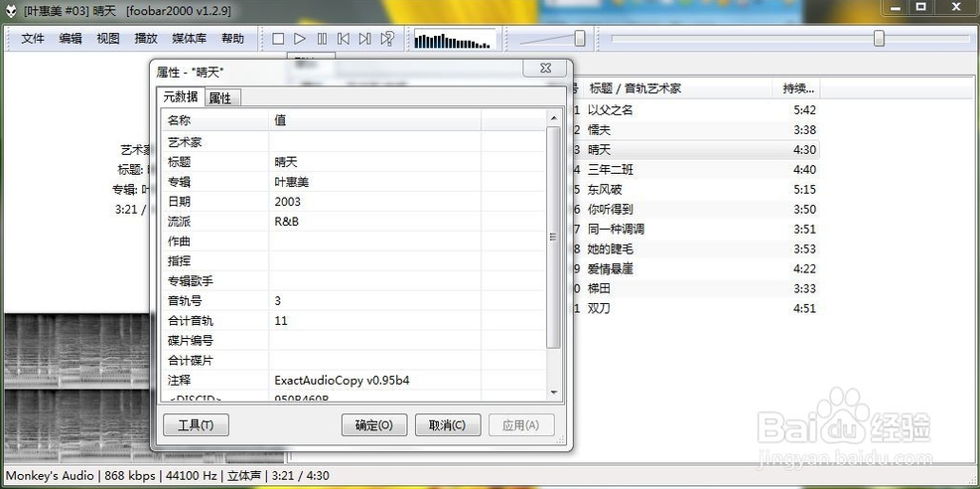Pause playback using the toolbar pause icon

pos(322,39)
